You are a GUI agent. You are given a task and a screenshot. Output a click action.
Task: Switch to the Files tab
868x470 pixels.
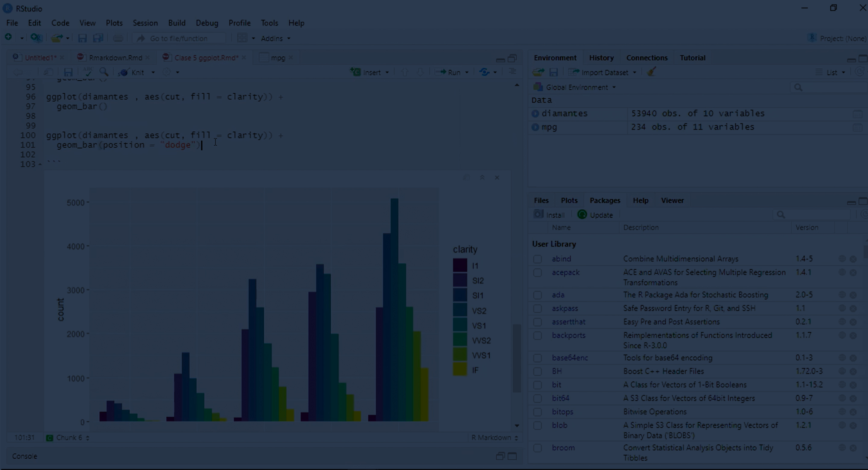(x=541, y=200)
